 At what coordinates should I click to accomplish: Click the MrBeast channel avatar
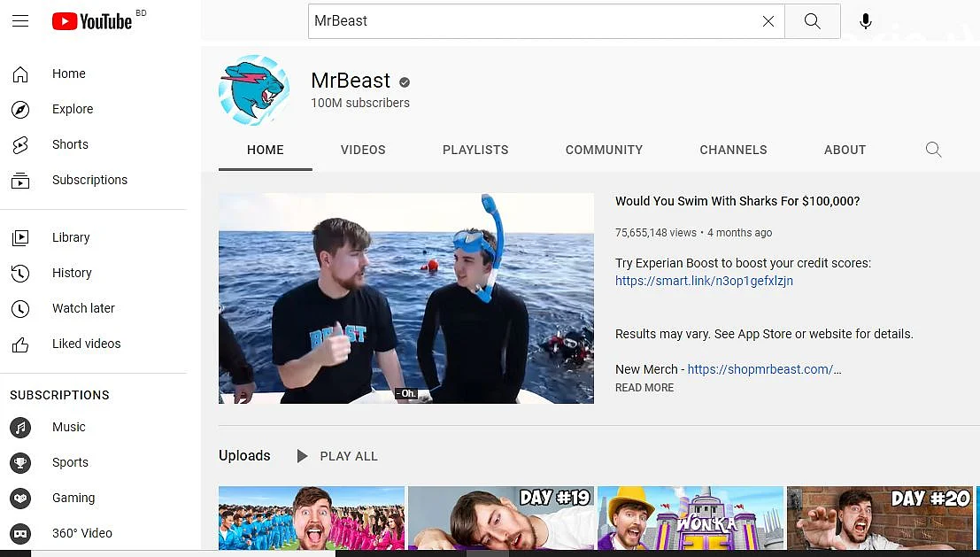tap(254, 90)
